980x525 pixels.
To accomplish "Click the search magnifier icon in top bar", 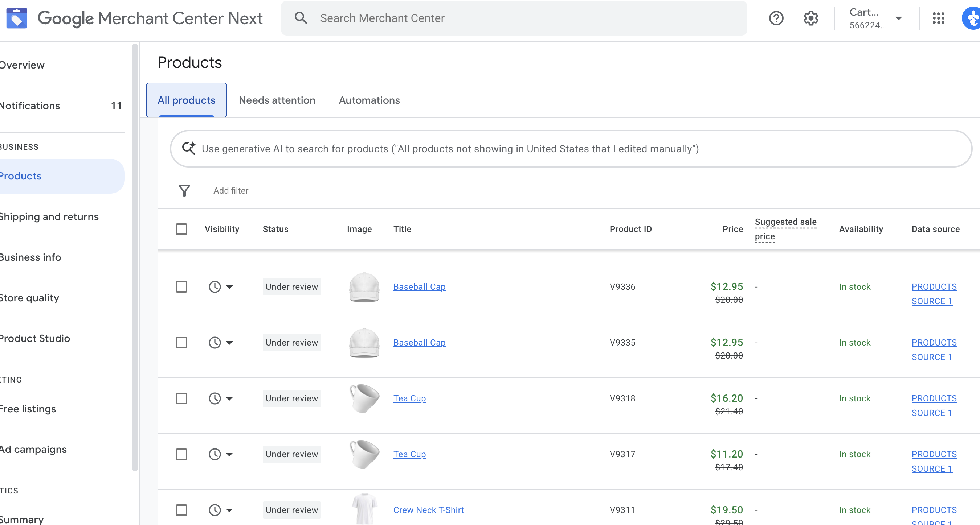I will (x=301, y=18).
